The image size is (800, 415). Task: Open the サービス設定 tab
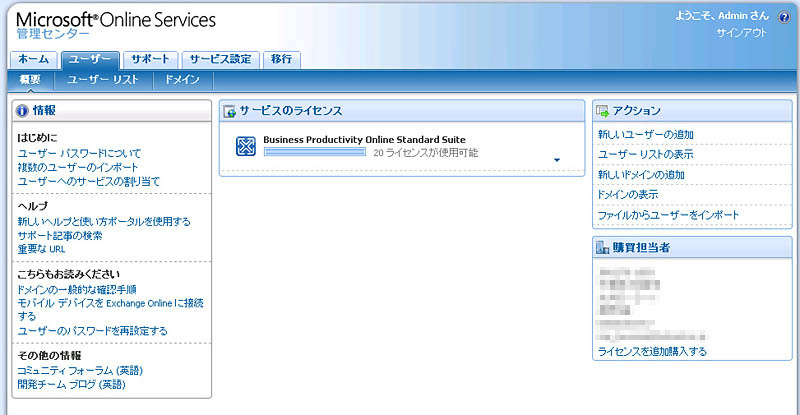coord(221,59)
